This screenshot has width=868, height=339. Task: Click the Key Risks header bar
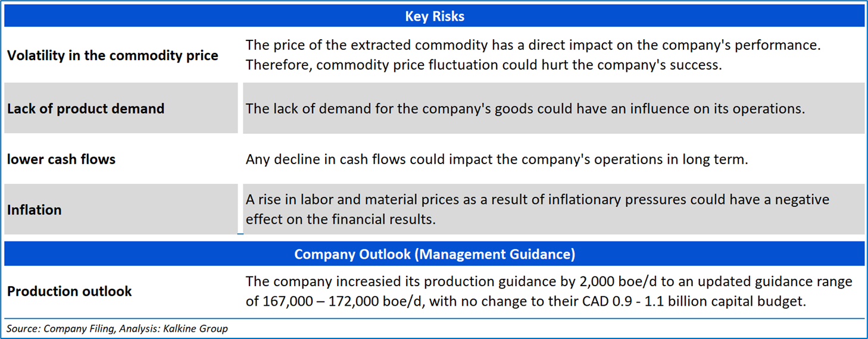pyautogui.click(x=434, y=17)
